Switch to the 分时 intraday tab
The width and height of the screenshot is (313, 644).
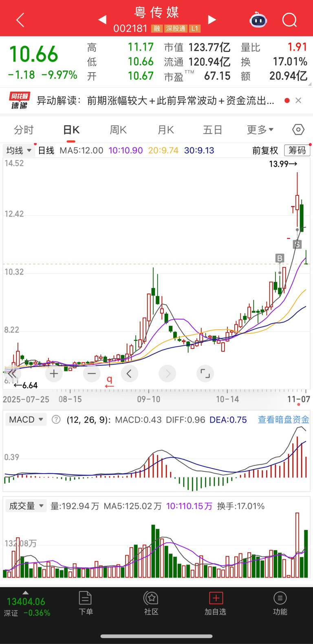pos(24,130)
